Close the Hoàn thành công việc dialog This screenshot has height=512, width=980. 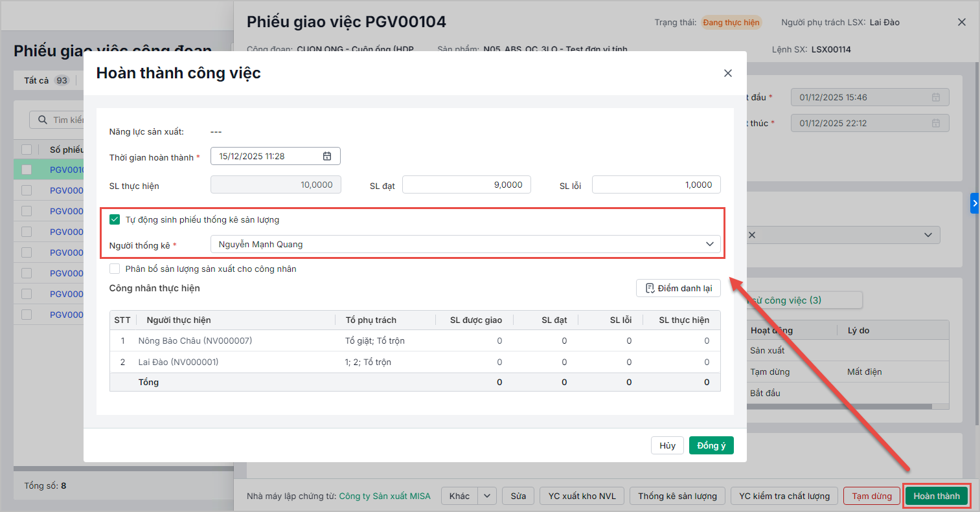pyautogui.click(x=727, y=73)
